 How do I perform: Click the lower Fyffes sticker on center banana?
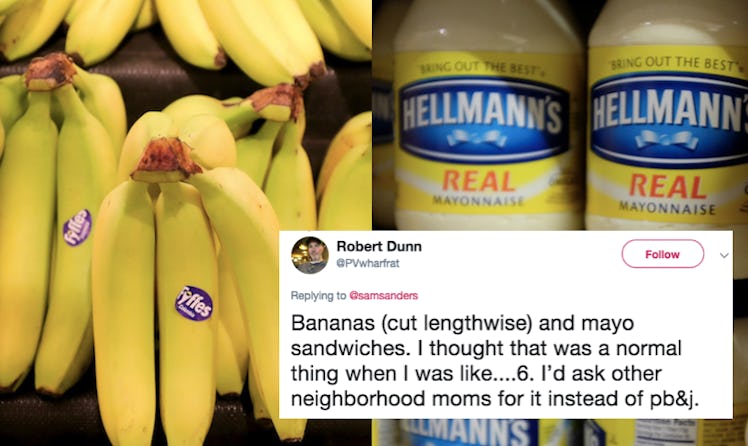[193, 303]
